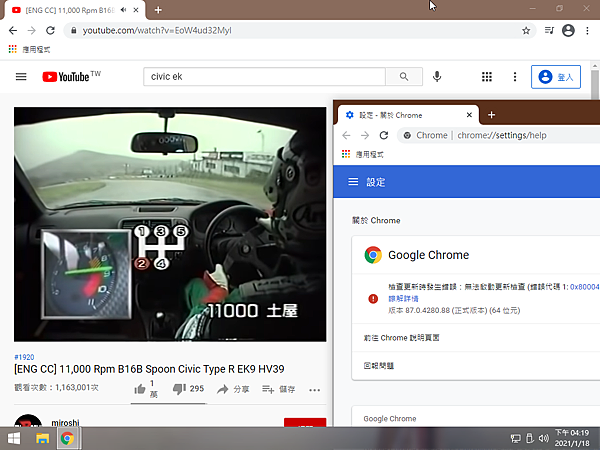Open the settings hamburger menu
The height and width of the screenshot is (450, 600).
[353, 182]
